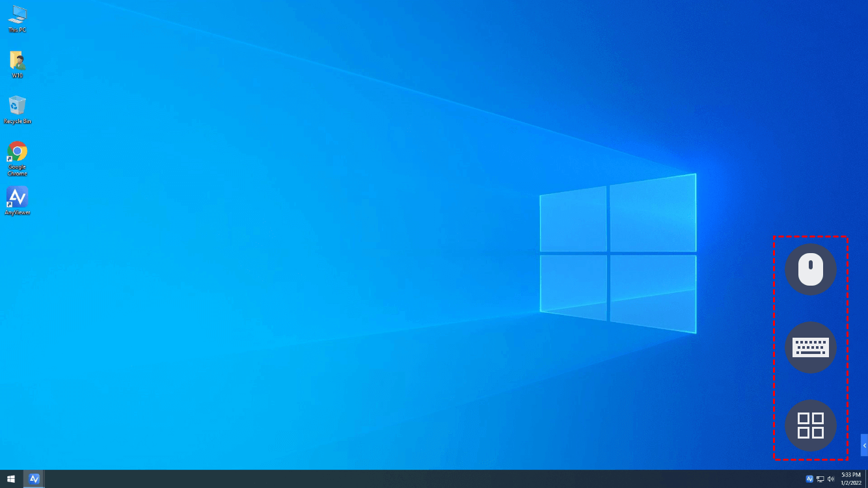Select the W10 user folder icon
Image resolution: width=868 pixels, height=488 pixels.
click(x=18, y=64)
